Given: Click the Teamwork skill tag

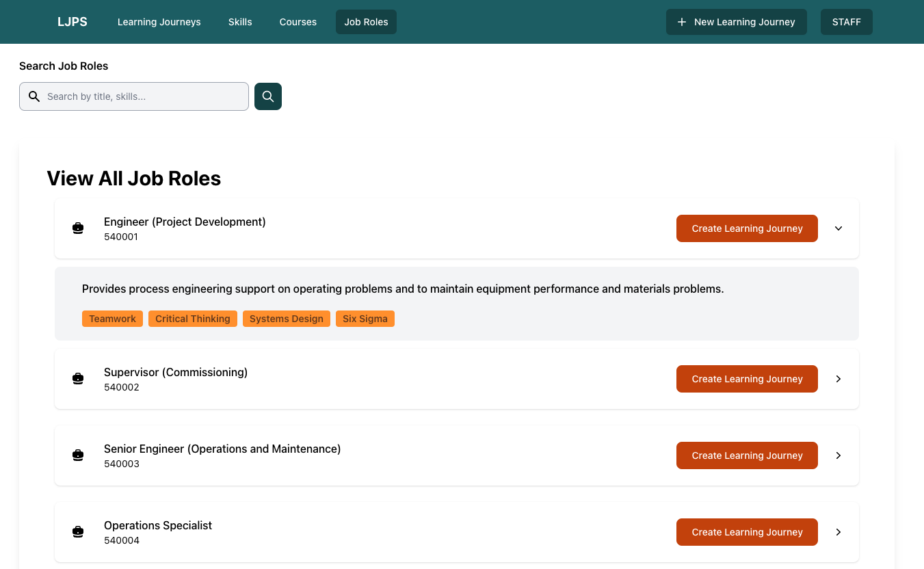Looking at the screenshot, I should (112, 319).
